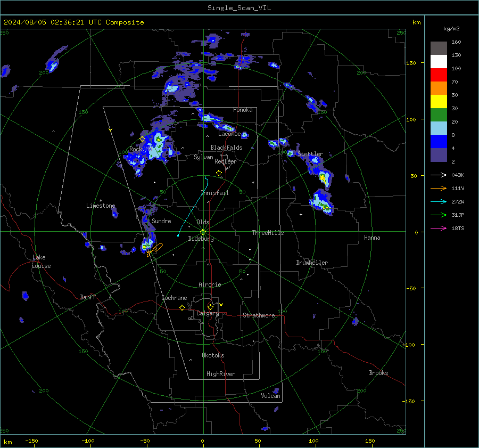This screenshot has width=479, height=448.
Task: Click the cyan storm track line near Innisfail
Action: pos(193,206)
